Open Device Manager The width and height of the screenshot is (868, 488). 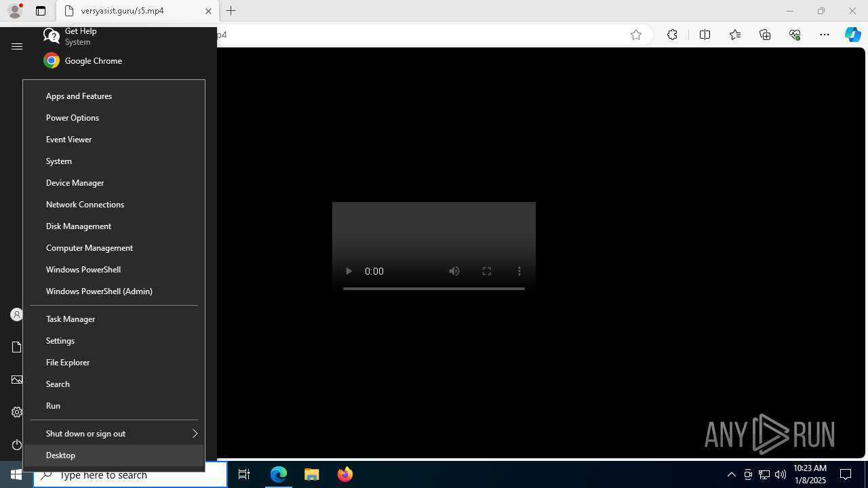point(114,183)
